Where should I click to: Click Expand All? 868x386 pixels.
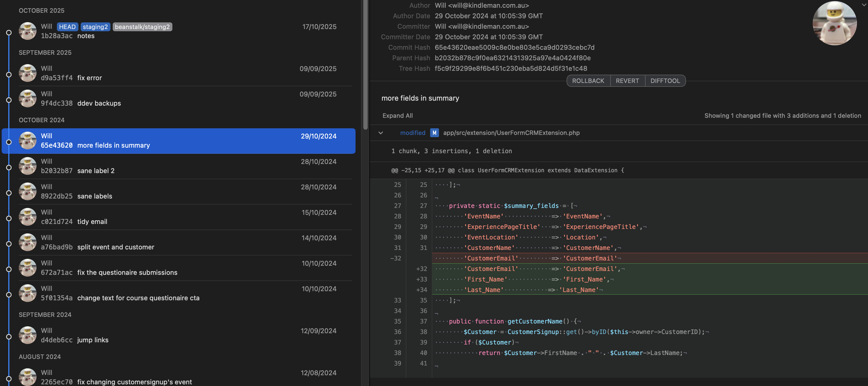(x=398, y=115)
